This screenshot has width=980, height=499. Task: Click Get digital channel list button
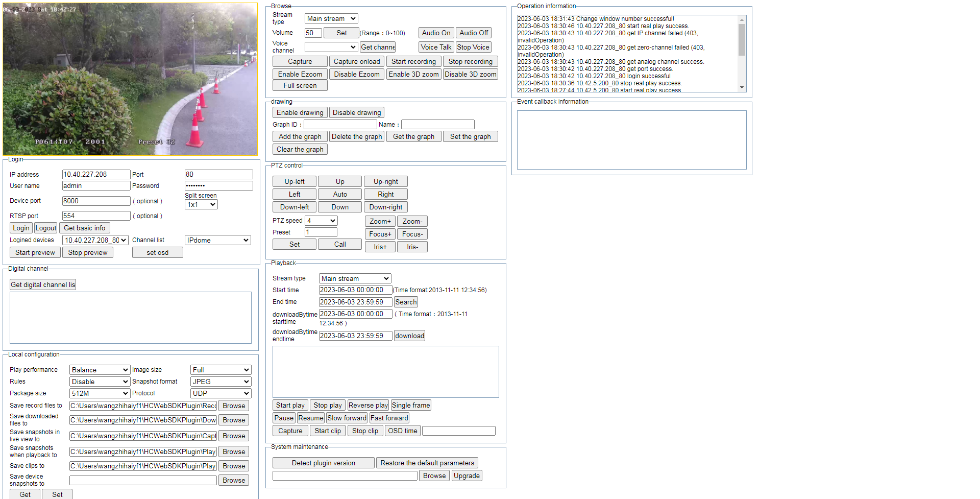(x=43, y=284)
